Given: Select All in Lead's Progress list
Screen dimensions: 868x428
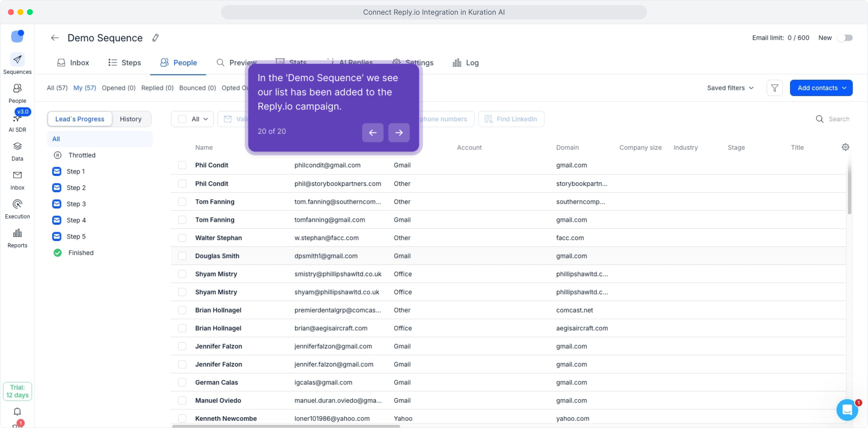Looking at the screenshot, I should click(x=100, y=139).
